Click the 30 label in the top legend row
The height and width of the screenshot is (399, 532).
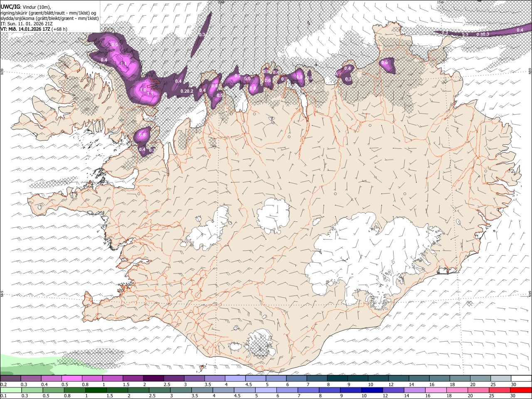click(514, 384)
